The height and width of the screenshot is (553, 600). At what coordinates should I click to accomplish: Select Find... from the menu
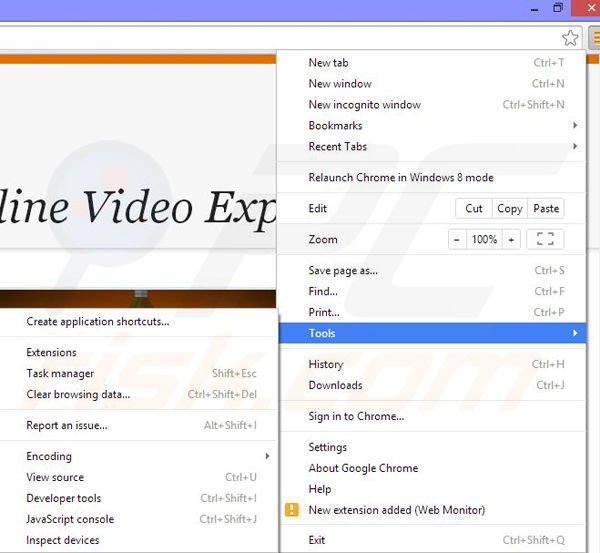click(x=432, y=291)
